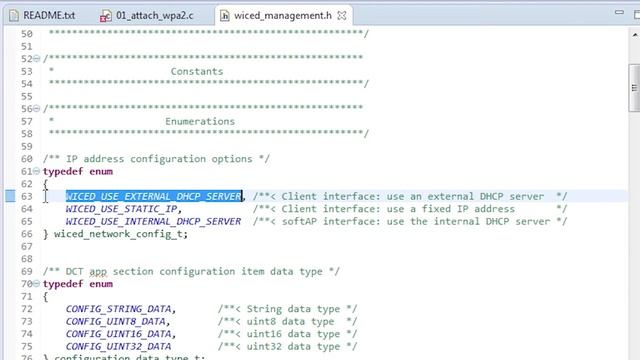Collapse the comment block at line 56
Screen dimensions: 640x360
pyautogui.click(x=37, y=109)
